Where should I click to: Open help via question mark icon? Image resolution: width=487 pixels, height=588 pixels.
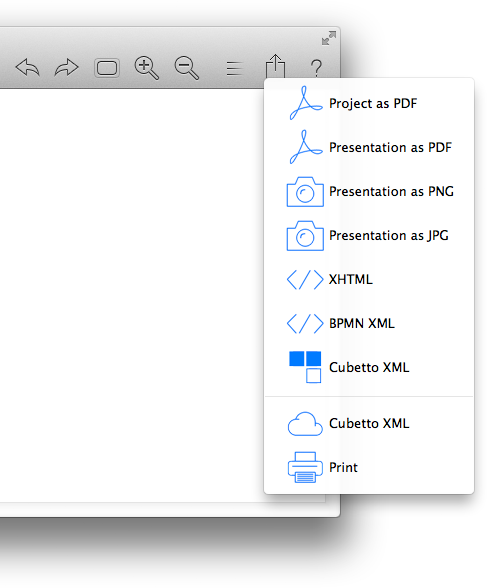coord(316,68)
